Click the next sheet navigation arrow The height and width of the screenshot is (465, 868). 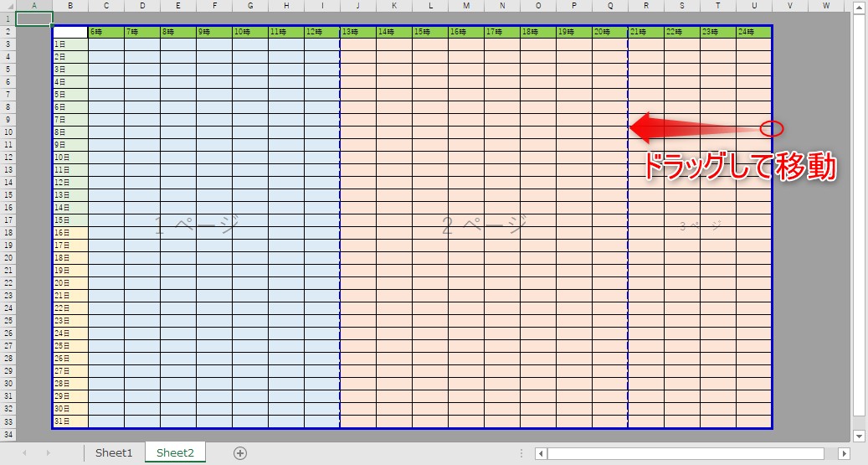coord(48,453)
